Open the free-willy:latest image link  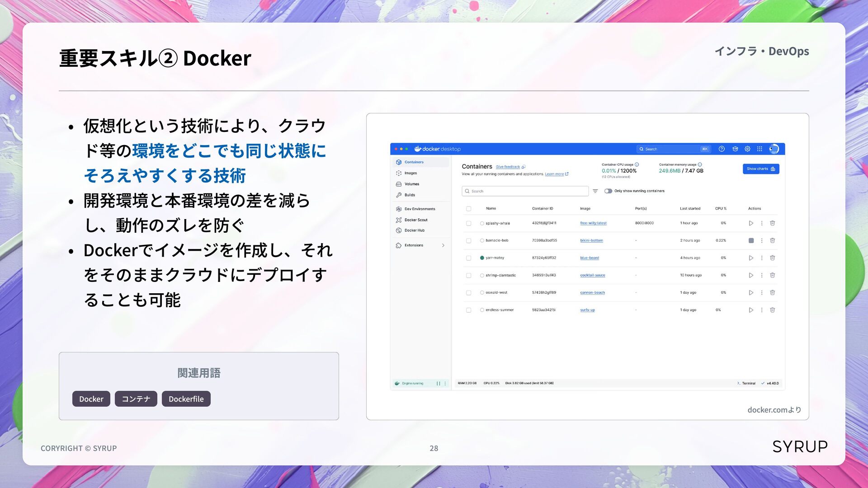point(594,223)
